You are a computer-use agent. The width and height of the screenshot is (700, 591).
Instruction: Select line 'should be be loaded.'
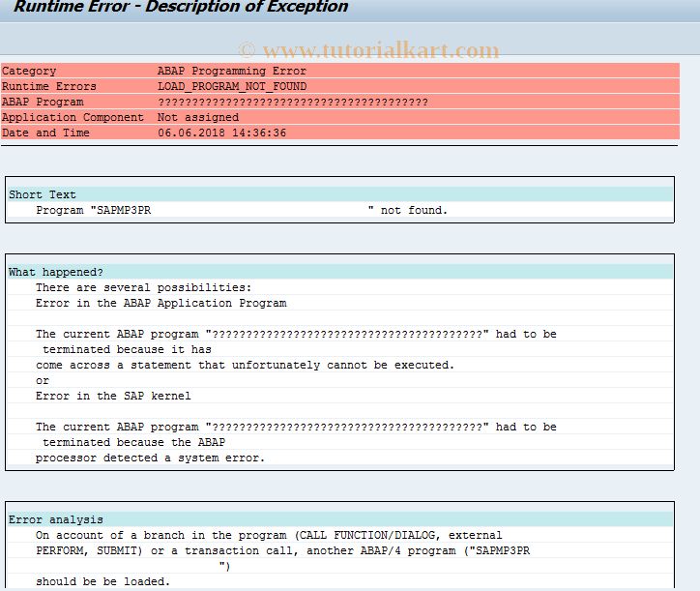pos(103,581)
